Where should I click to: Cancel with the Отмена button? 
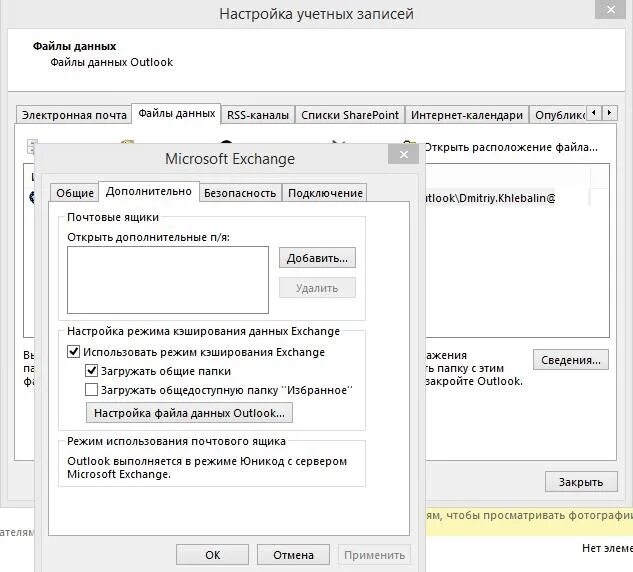point(293,555)
